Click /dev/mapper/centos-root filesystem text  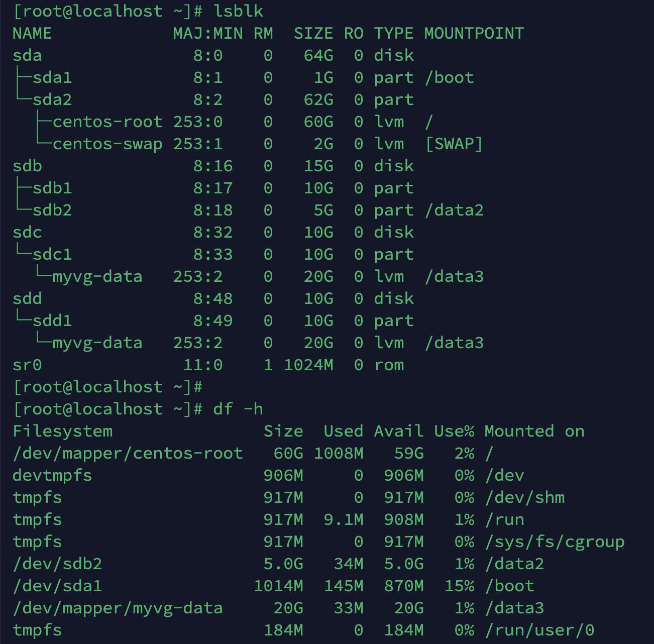tap(128, 453)
